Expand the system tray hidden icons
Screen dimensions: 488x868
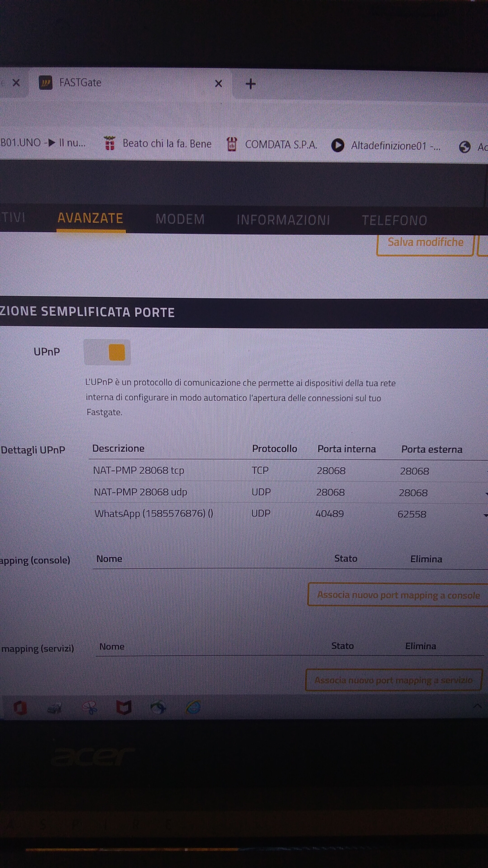477,705
